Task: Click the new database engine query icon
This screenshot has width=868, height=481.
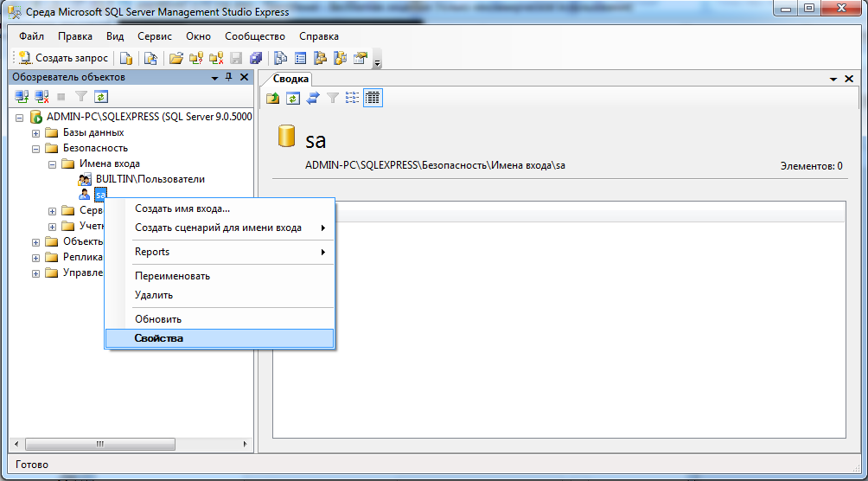Action: 127,58
